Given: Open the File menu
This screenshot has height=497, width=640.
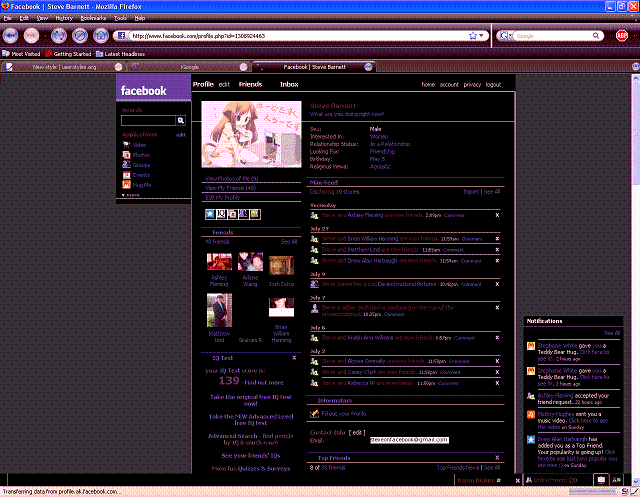Looking at the screenshot, I should [7, 18].
